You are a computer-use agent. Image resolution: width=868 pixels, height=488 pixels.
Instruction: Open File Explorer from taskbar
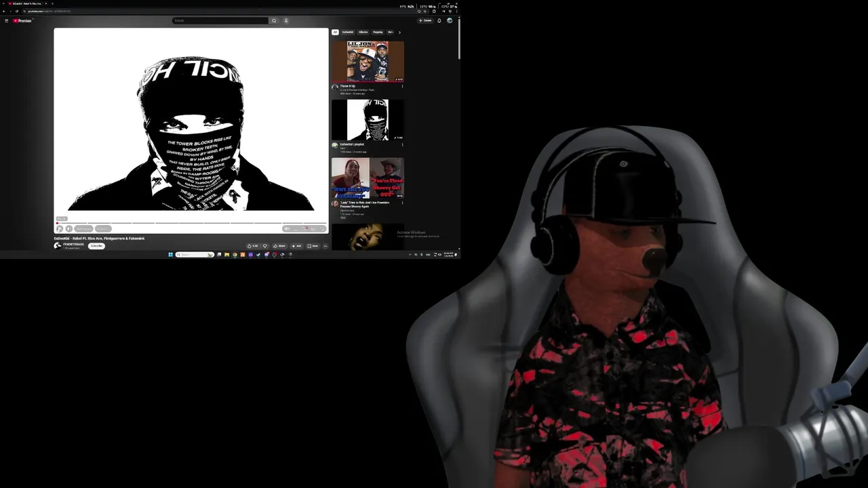click(x=227, y=254)
